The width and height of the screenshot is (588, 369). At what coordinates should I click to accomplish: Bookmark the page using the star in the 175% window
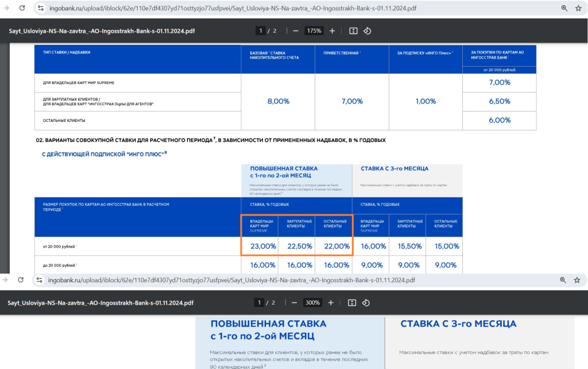pos(578,8)
